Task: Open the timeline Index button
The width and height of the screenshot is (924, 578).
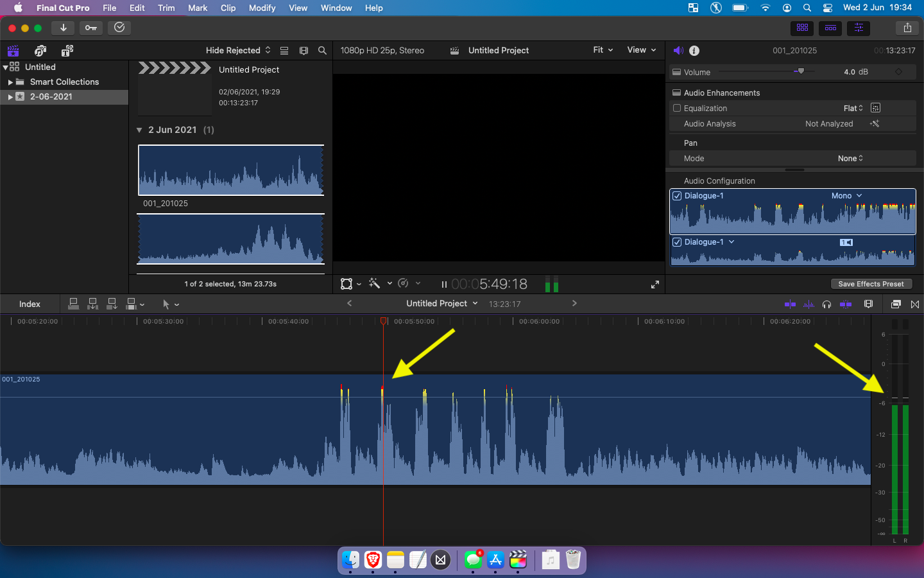Action: coord(30,304)
